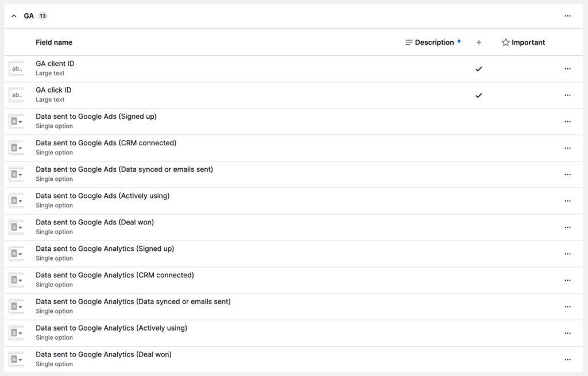Open more options for GA click ID
588x376 pixels.
tap(567, 95)
